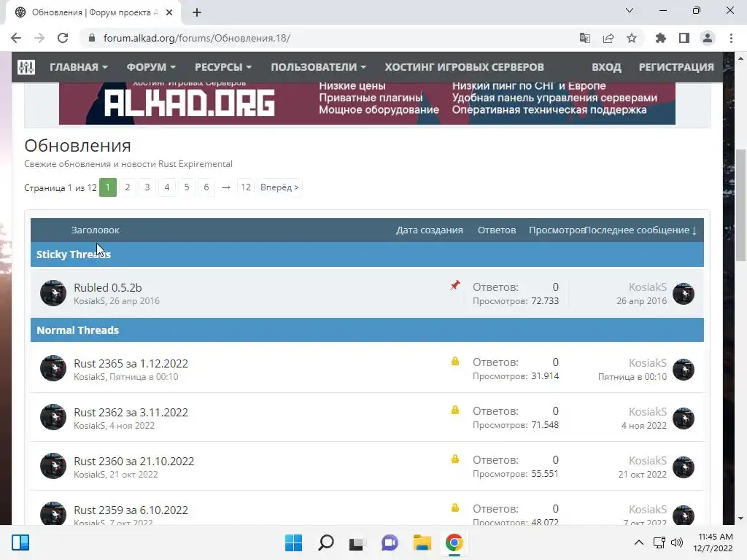Click the ALKAD.ORG hosting banner
Screen dimensions: 747x560
point(367,103)
